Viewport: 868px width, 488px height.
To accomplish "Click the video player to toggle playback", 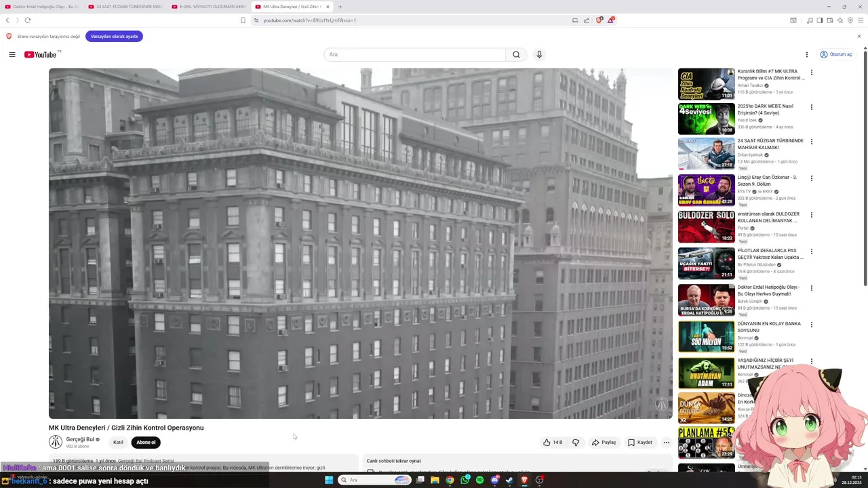I will [x=360, y=243].
